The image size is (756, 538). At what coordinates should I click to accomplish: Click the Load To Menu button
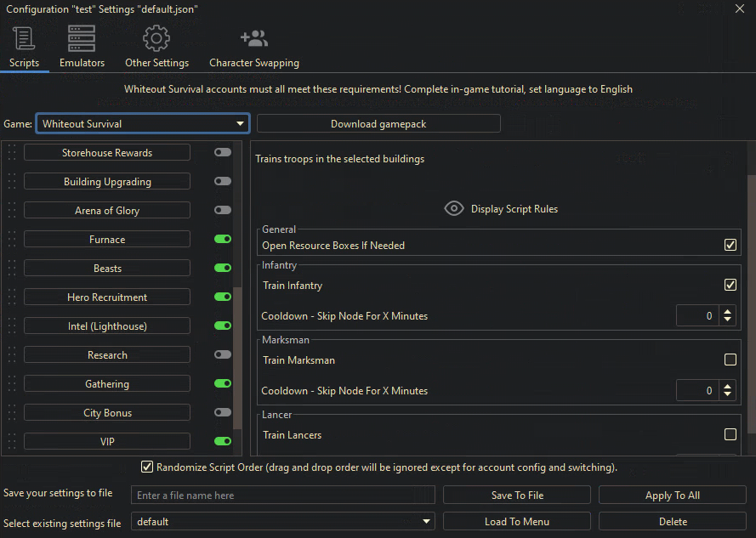tap(517, 522)
